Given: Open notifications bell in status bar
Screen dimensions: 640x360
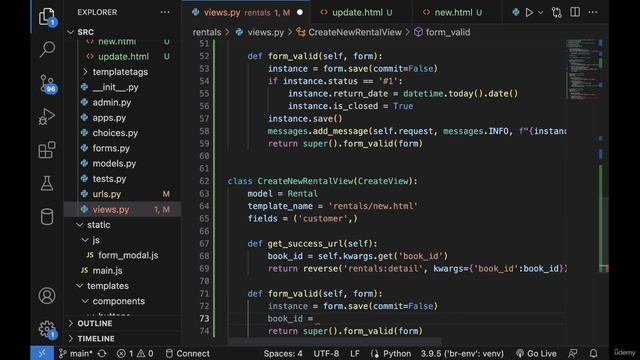Looking at the screenshot, I should pyautogui.click(x=593, y=353).
